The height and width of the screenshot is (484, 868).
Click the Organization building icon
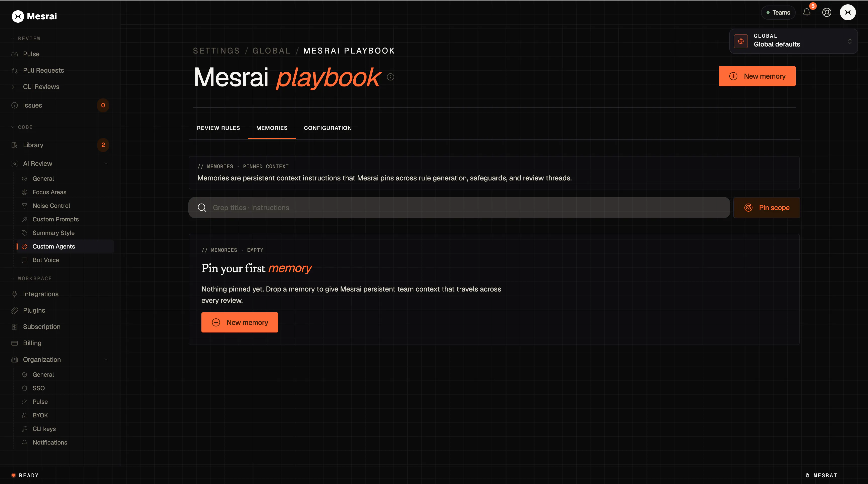click(15, 360)
